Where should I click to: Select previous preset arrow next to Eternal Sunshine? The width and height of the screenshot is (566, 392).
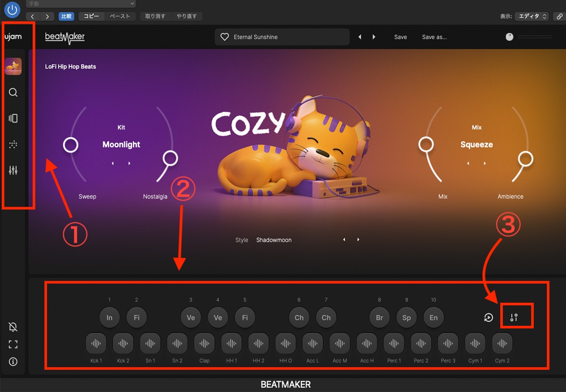point(360,37)
